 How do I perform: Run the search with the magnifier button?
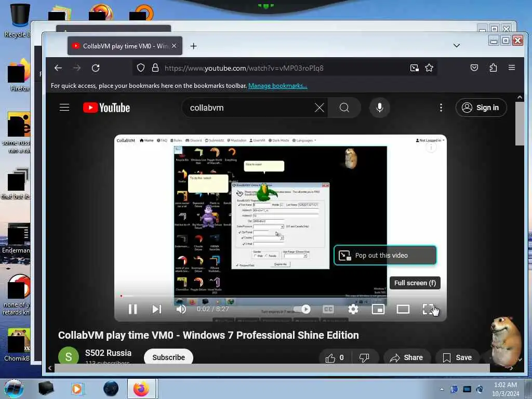344,108
